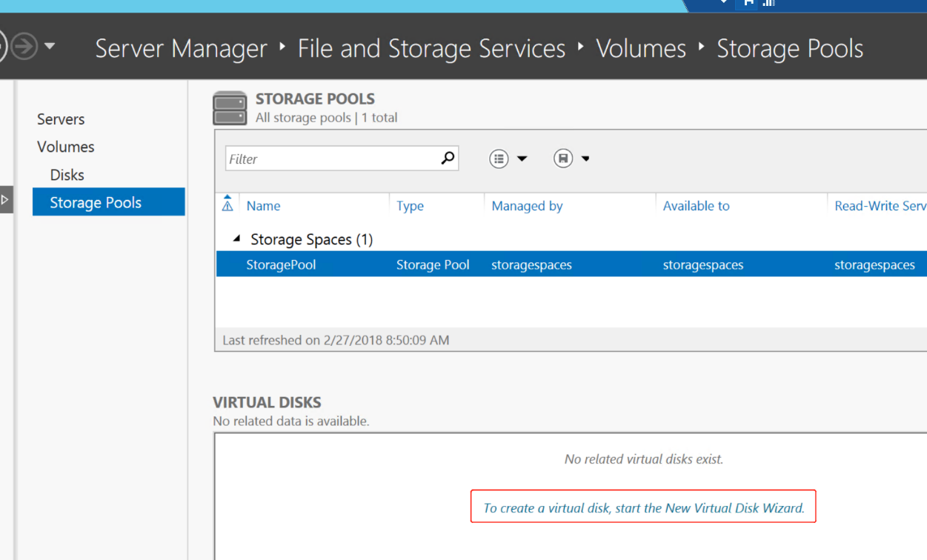This screenshot has height=560, width=927.
Task: Click the warning status column icon
Action: click(227, 205)
